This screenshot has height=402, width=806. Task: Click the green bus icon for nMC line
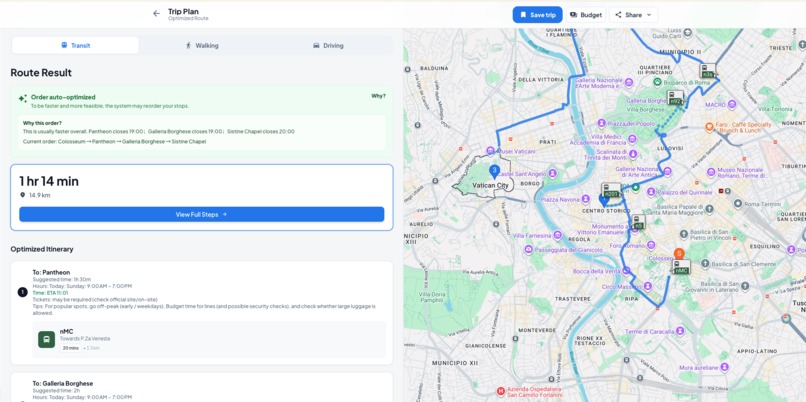tap(46, 339)
